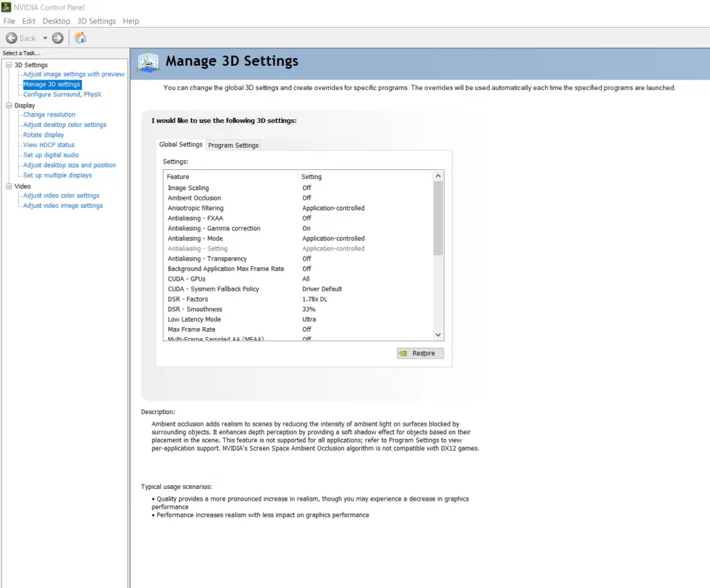Viewport: 710px width, 588px height.
Task: Select the Antialiasing - FXAA row
Action: point(298,218)
